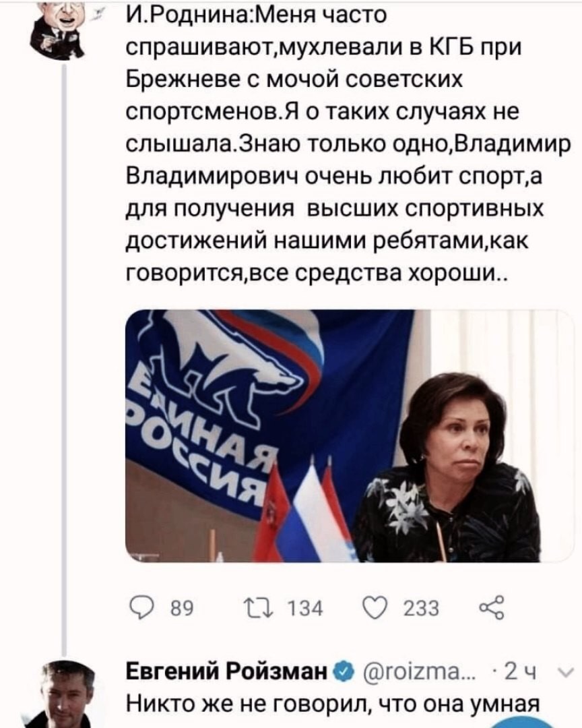
Task: Open Евгений Ройзман's profile photo
Action: [x=67, y=694]
